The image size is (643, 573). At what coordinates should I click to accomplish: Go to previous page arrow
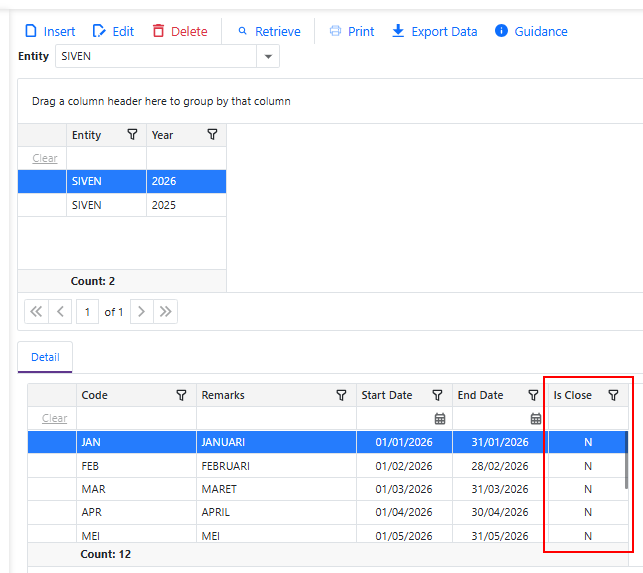point(60,312)
